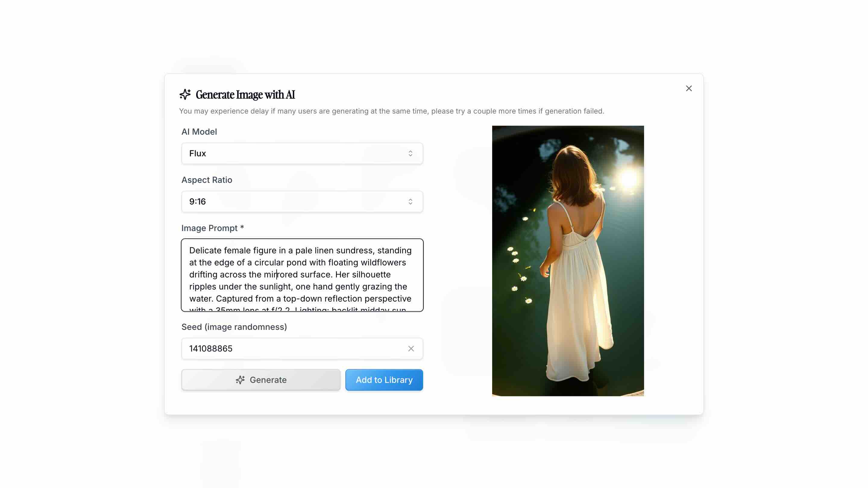Click the Seed (image randomness) label
This screenshot has height=488, width=868.
234,326
